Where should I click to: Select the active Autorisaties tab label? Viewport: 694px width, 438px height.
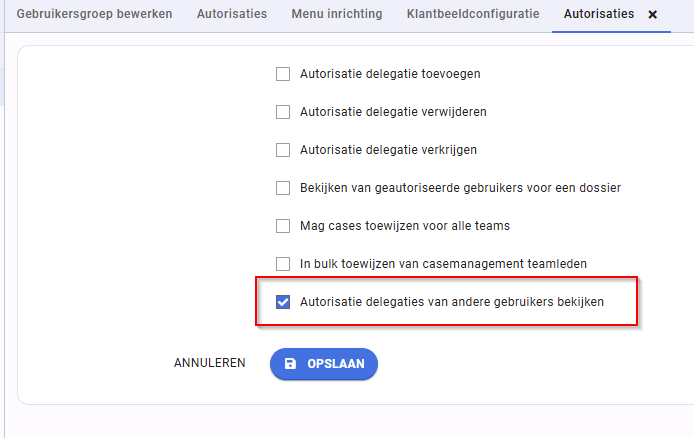point(599,14)
